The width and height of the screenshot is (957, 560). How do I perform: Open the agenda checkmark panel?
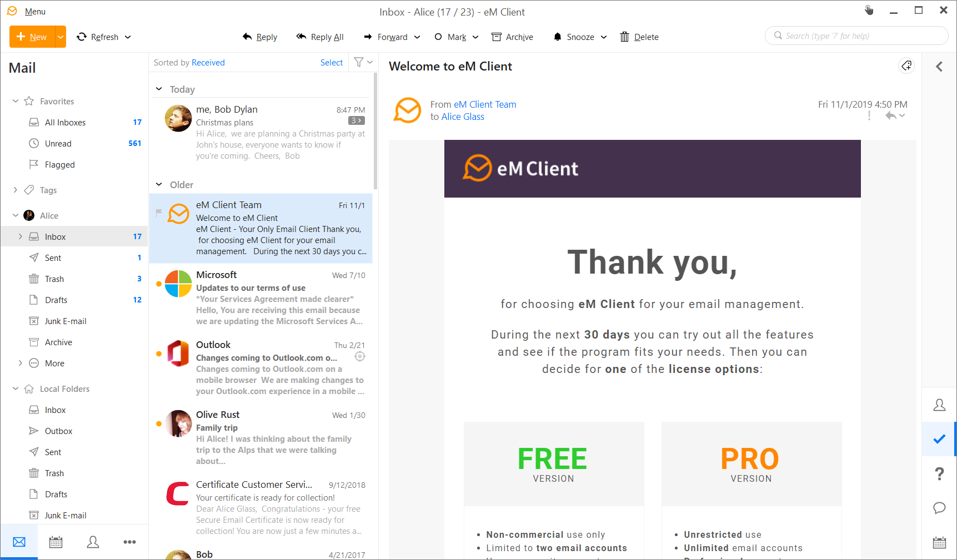(939, 439)
